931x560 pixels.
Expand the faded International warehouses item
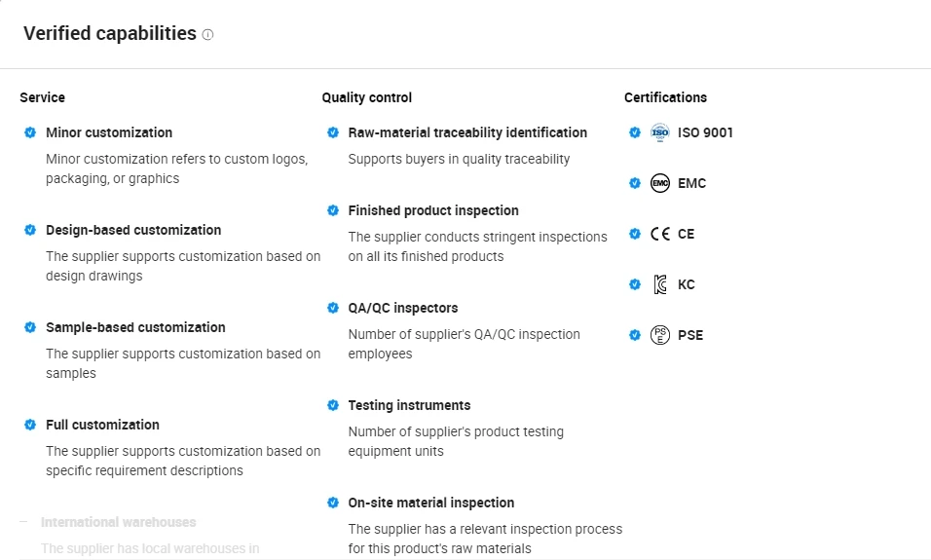118,522
